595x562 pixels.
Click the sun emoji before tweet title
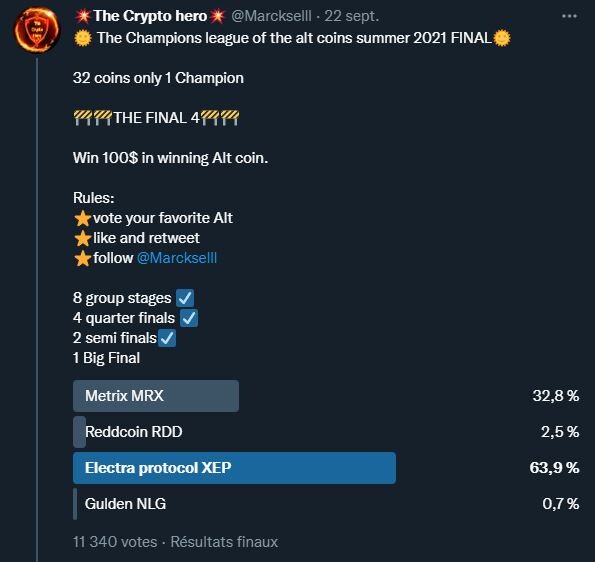click(83, 38)
